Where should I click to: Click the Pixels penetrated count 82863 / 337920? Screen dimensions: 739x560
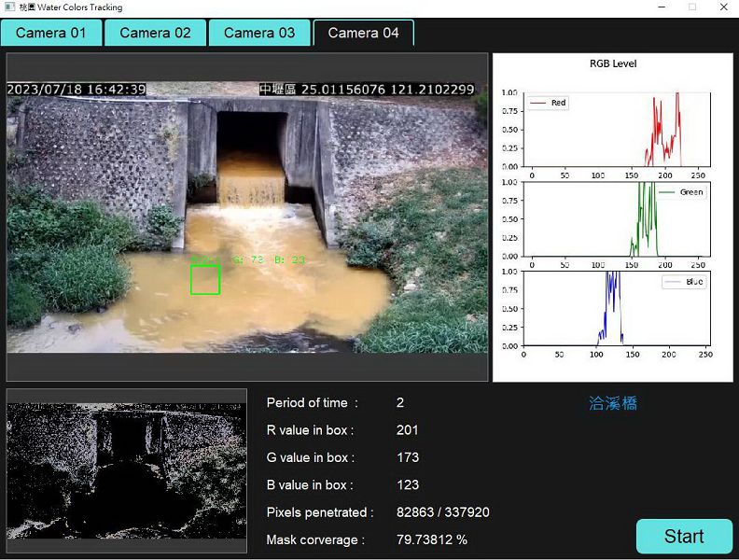click(x=443, y=512)
